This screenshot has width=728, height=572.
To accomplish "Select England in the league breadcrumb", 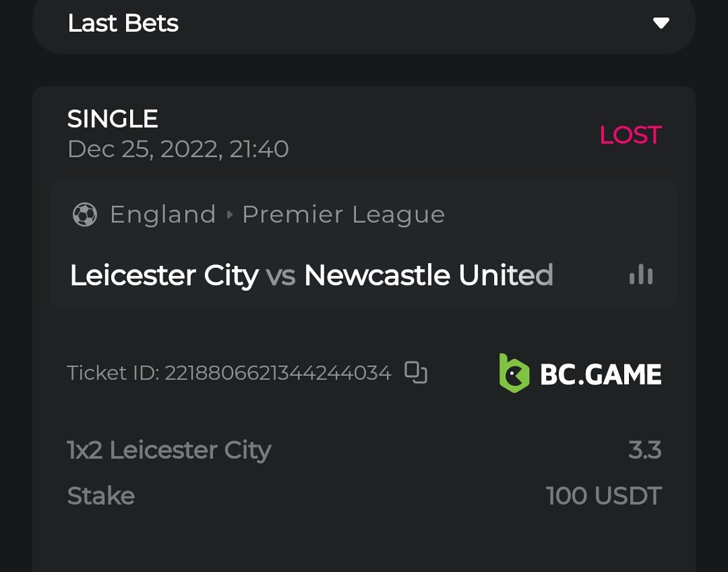I will [162, 214].
